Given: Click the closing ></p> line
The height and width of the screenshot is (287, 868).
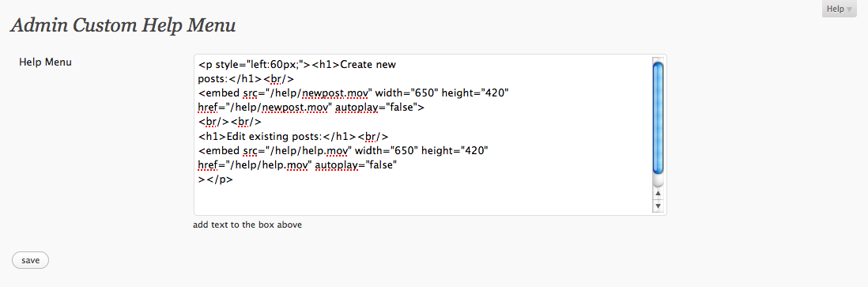Looking at the screenshot, I should (x=215, y=179).
